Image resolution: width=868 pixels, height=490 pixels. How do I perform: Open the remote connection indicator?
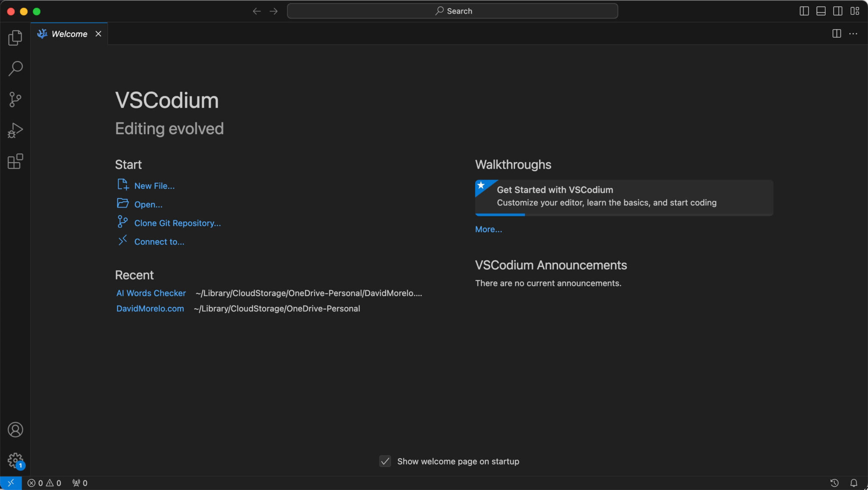[x=11, y=483]
